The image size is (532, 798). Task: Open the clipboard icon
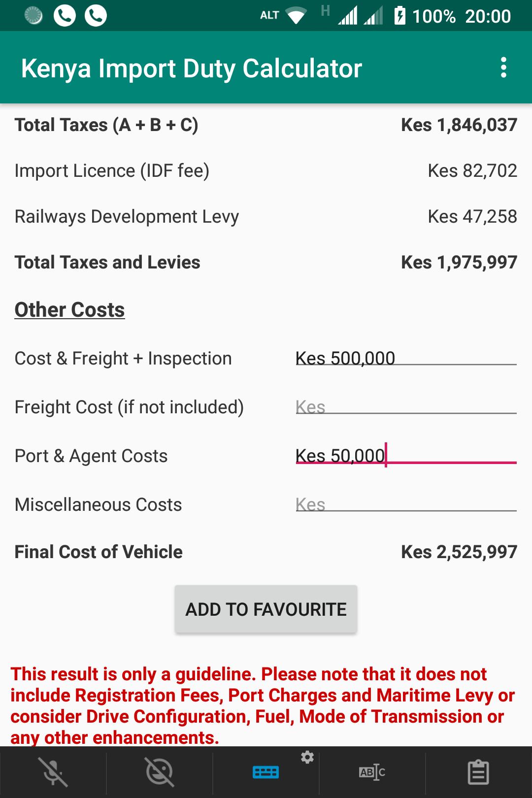click(x=478, y=772)
